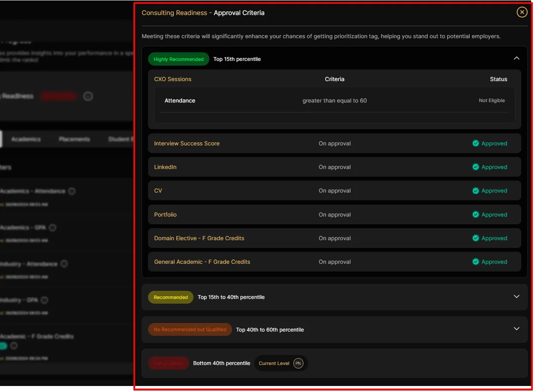Switch to the Academics tab
The width and height of the screenshot is (535, 392).
[x=26, y=139]
